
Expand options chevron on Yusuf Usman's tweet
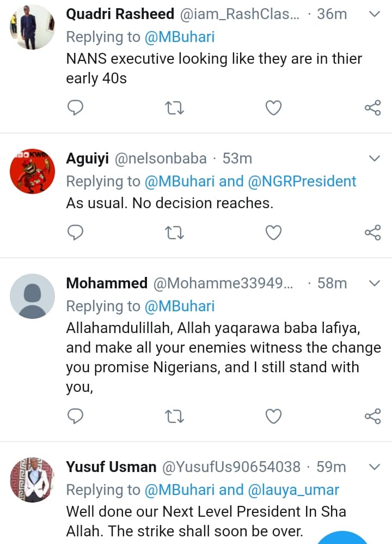375,467
